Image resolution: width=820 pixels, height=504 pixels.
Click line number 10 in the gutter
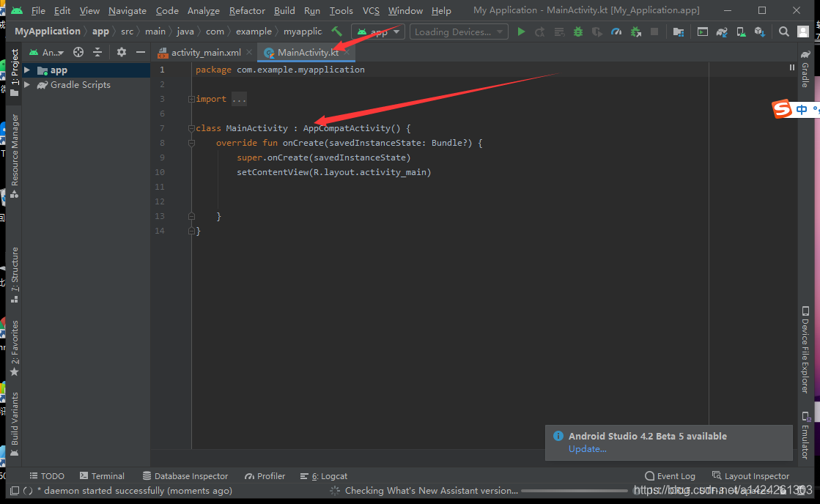pyautogui.click(x=160, y=172)
